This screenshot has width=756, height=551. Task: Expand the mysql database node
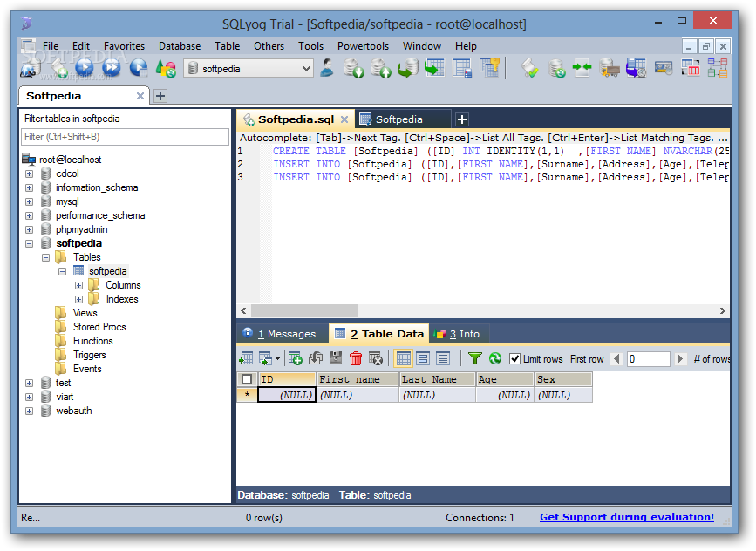[29, 201]
